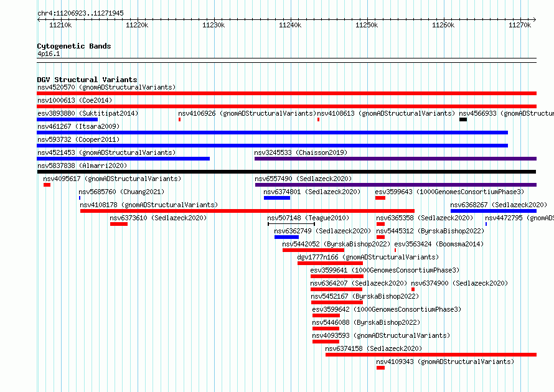Click the black bar under nsv5837838

coord(286,172)
